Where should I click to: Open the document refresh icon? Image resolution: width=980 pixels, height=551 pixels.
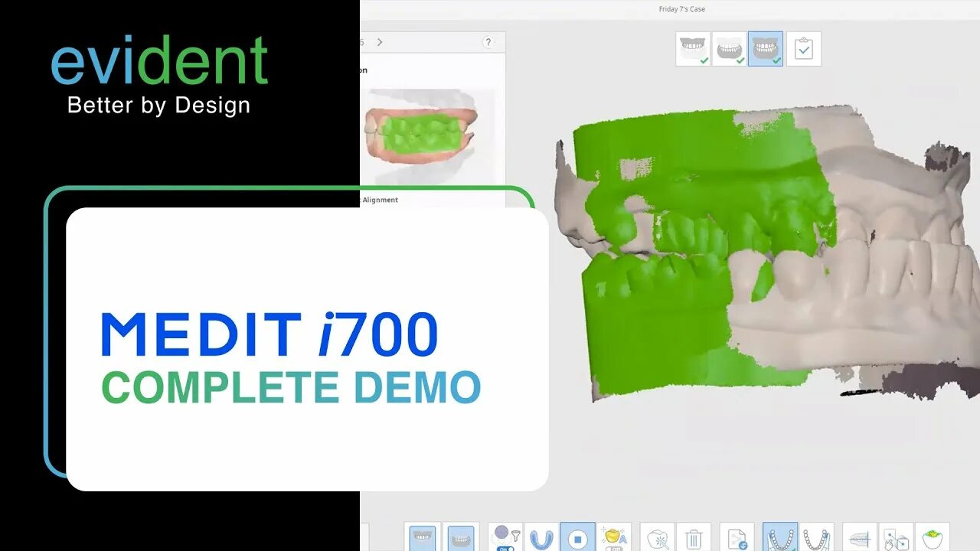pyautogui.click(x=739, y=538)
